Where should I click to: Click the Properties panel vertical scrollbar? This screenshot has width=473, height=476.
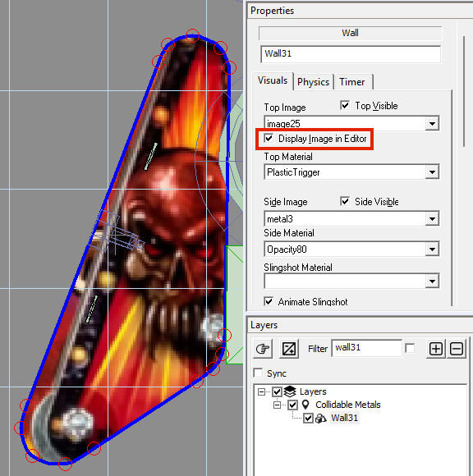pyautogui.click(x=464, y=91)
